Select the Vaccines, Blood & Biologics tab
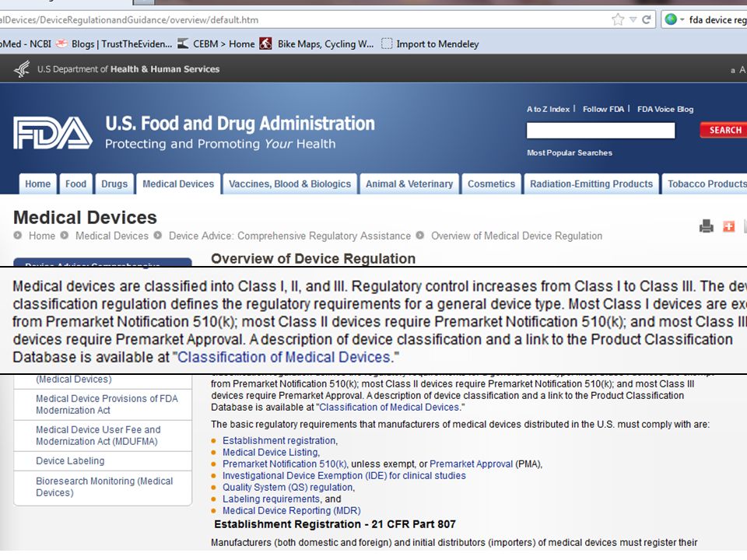The height and width of the screenshot is (560, 747). [289, 184]
